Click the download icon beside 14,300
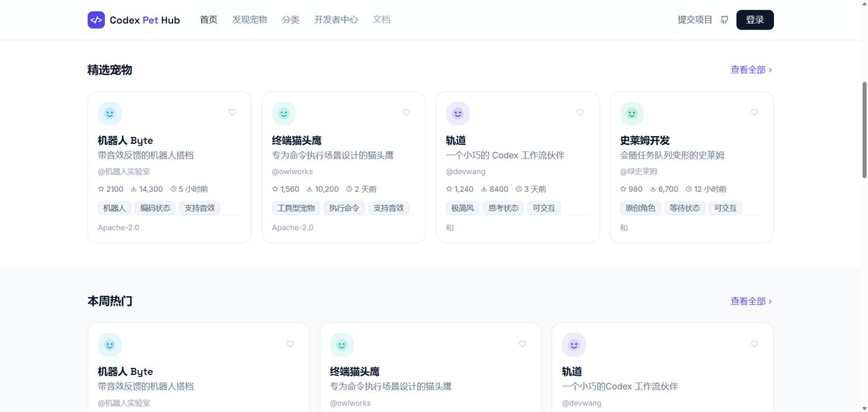The width and height of the screenshot is (868, 412). (135, 189)
